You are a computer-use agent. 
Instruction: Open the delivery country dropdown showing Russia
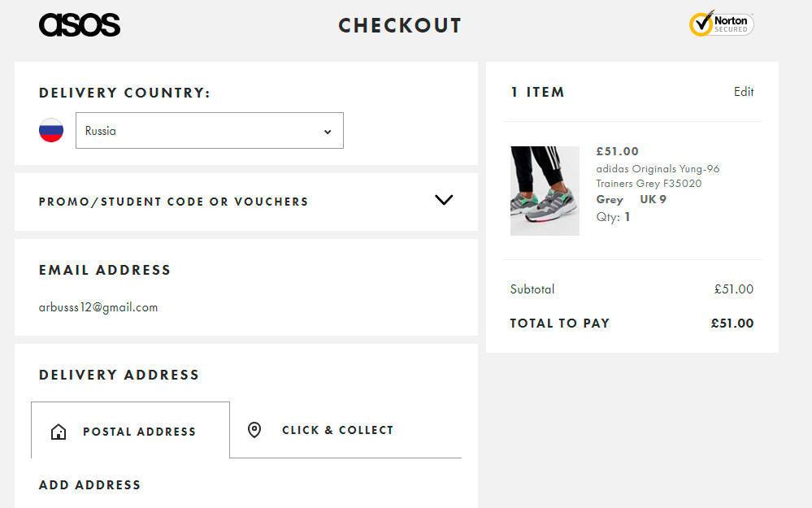click(209, 131)
